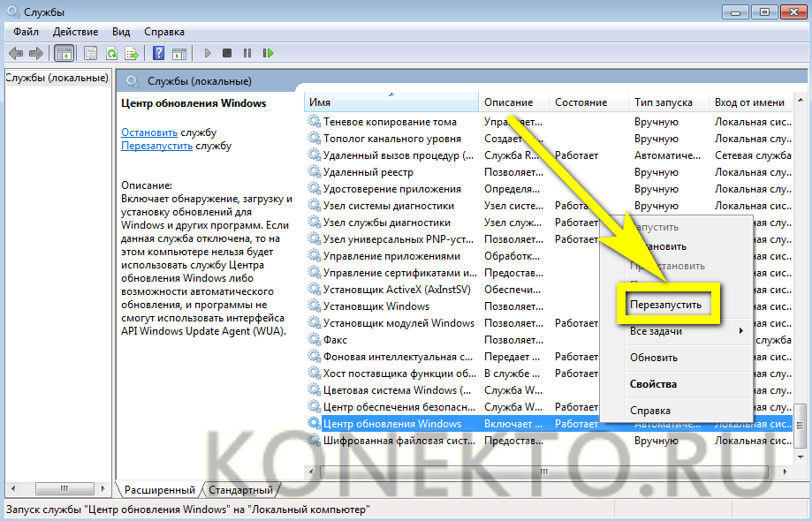
Task: Open the Справка menu in menu bar
Action: coord(164,32)
